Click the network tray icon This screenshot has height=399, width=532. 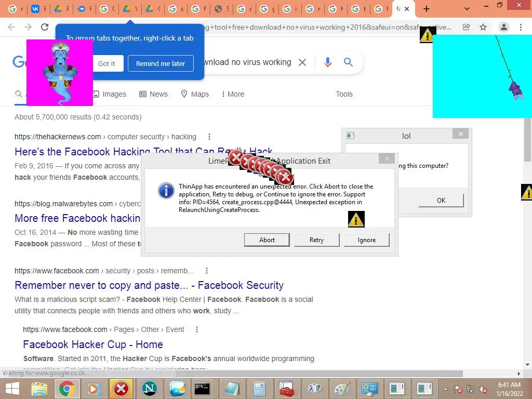[x=471, y=389]
